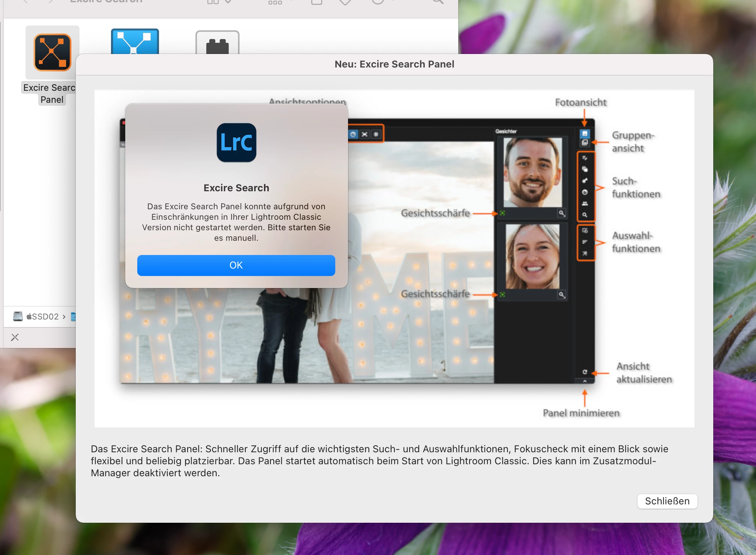Screen dimensions: 756x555
Task: Click the Finder tag toolbar icon
Action: coord(345,2)
